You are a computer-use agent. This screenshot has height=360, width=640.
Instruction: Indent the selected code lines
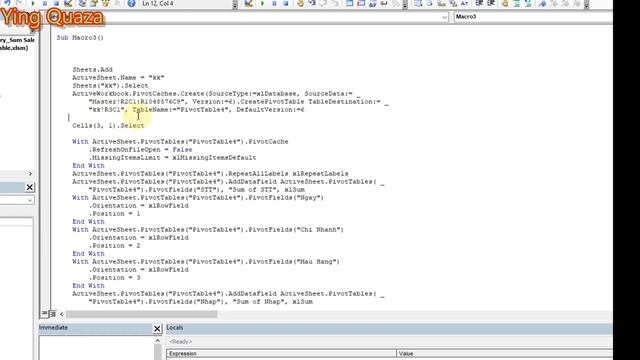click(479, 3)
